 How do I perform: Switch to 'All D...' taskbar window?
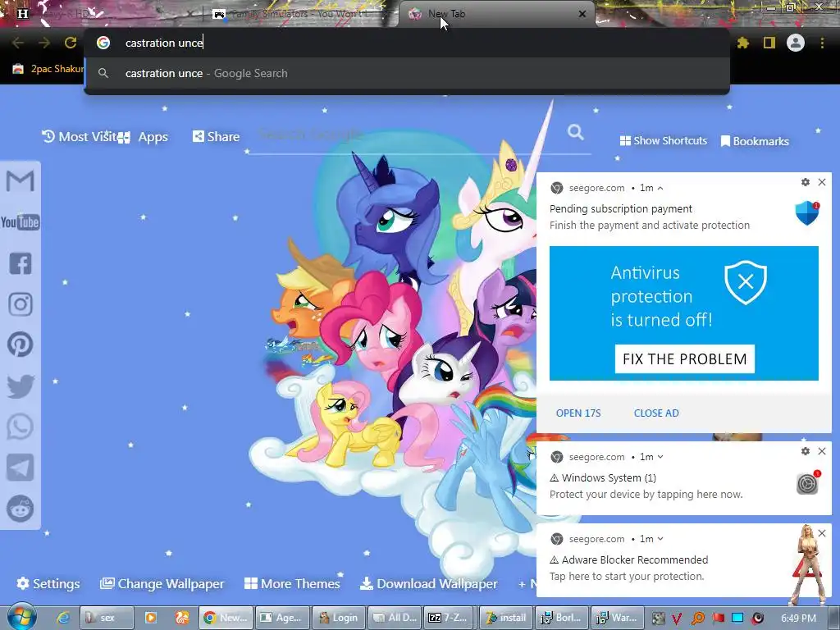[x=395, y=618]
